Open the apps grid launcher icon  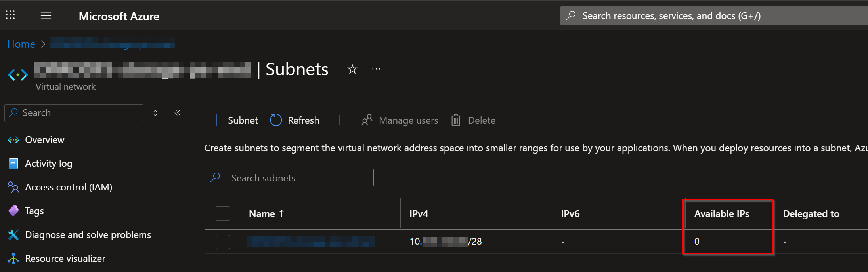10,15
